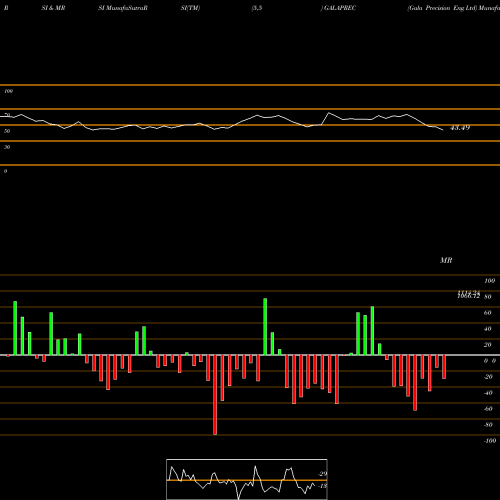Click the Gala Precision Eng Ltd title

(x=442, y=8)
